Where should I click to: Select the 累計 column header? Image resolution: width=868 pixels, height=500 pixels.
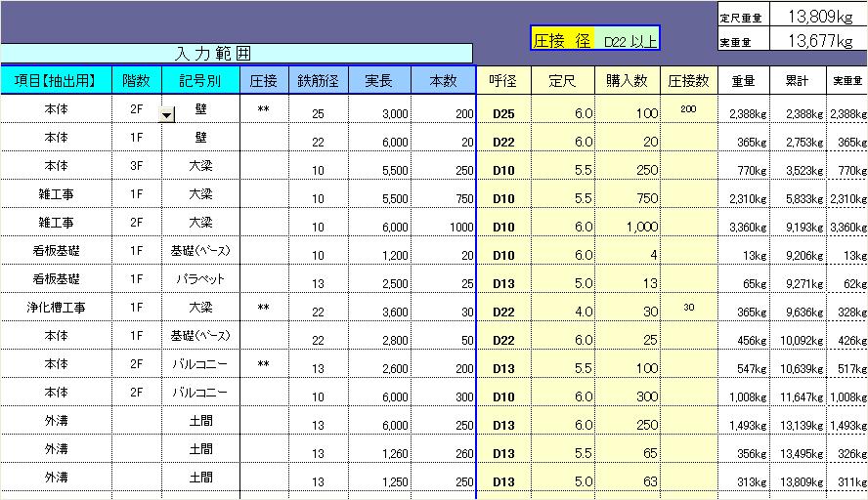(798, 81)
